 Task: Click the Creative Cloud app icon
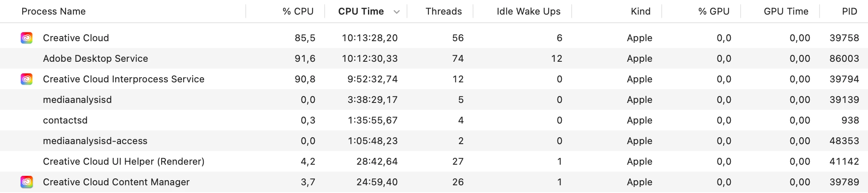click(27, 38)
